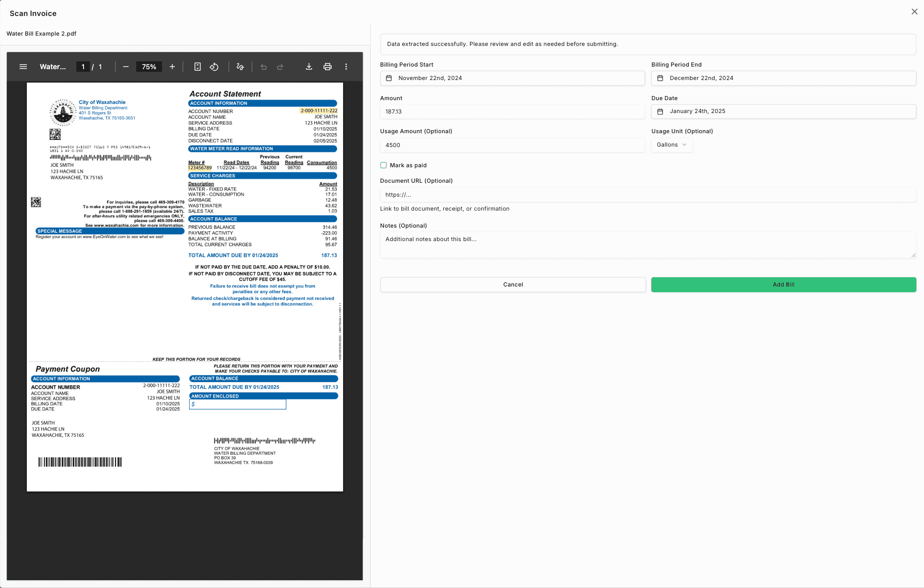Open the PDF viewer menu
924x588 pixels.
point(23,67)
